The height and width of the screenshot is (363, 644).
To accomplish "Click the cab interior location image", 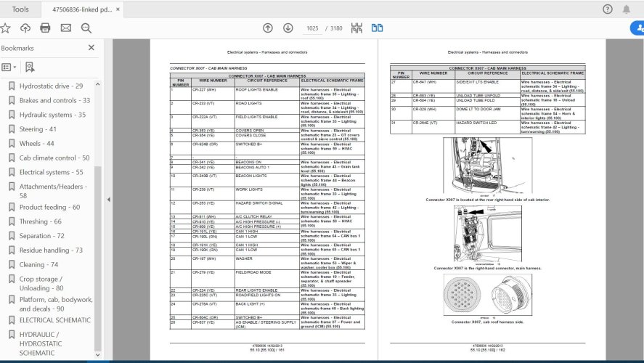I will pyautogui.click(x=487, y=166).
